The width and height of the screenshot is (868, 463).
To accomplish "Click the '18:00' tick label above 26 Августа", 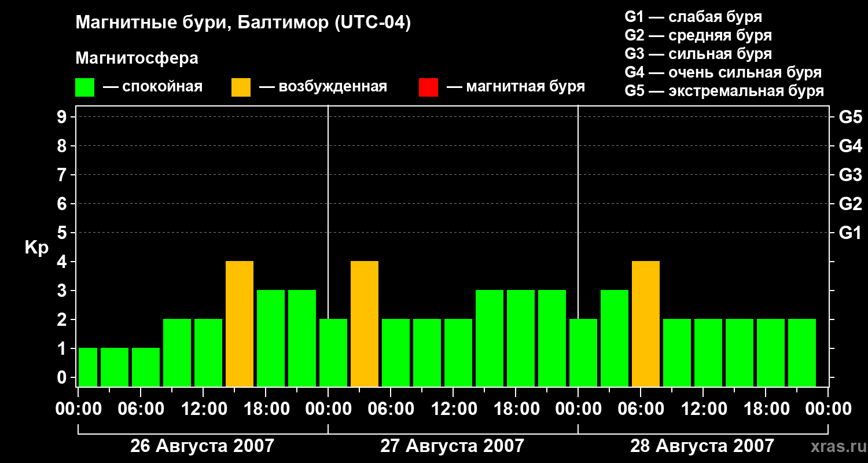I will (266, 409).
